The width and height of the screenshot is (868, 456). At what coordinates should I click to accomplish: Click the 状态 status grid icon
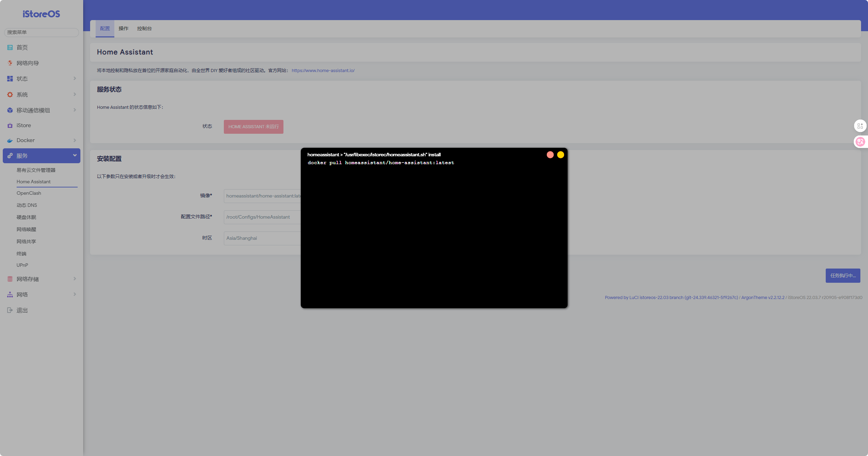tap(10, 79)
